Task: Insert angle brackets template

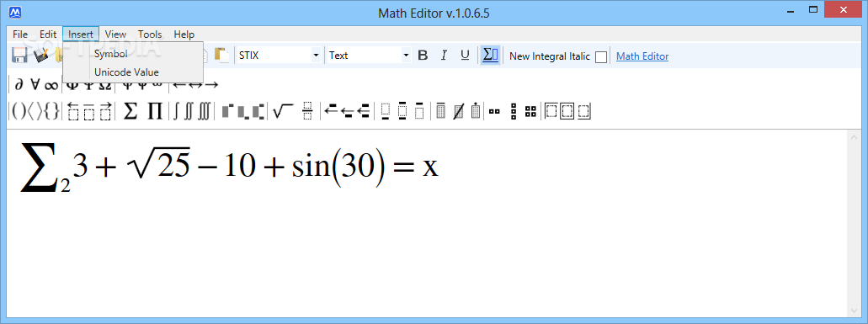Action: tap(35, 112)
